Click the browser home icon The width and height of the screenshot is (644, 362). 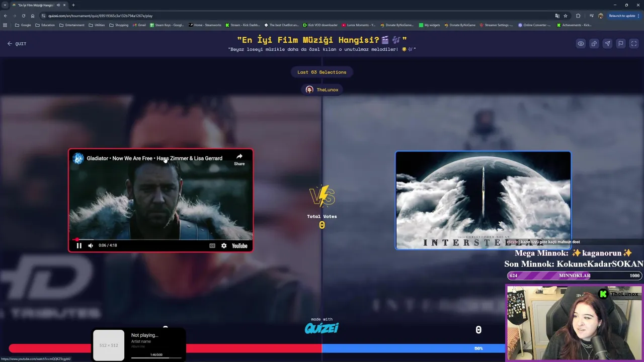click(x=33, y=16)
